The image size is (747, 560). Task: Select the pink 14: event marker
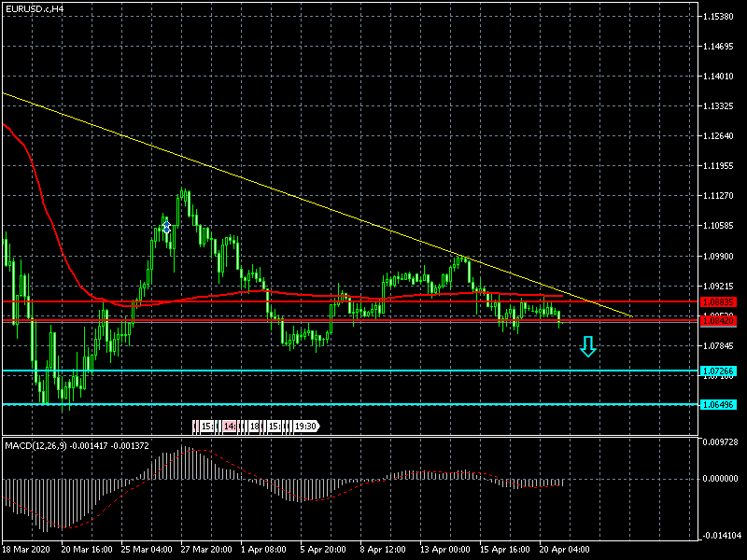(230, 427)
